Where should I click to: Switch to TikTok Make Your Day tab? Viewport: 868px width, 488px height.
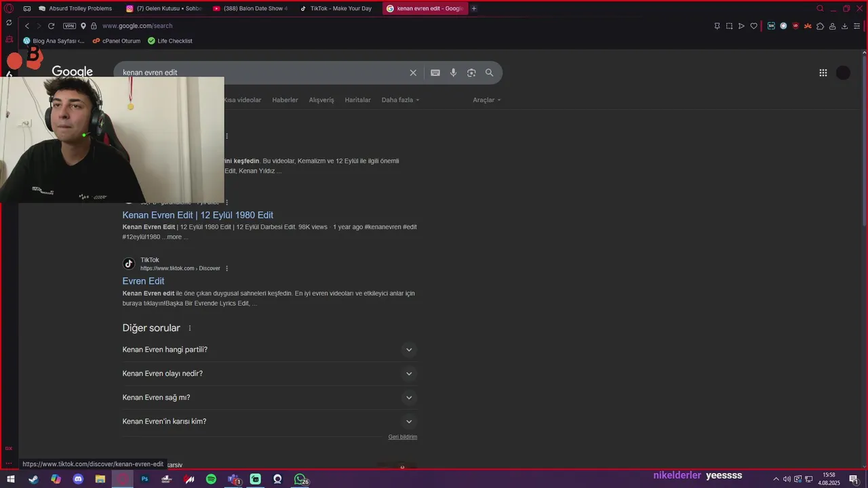point(337,9)
